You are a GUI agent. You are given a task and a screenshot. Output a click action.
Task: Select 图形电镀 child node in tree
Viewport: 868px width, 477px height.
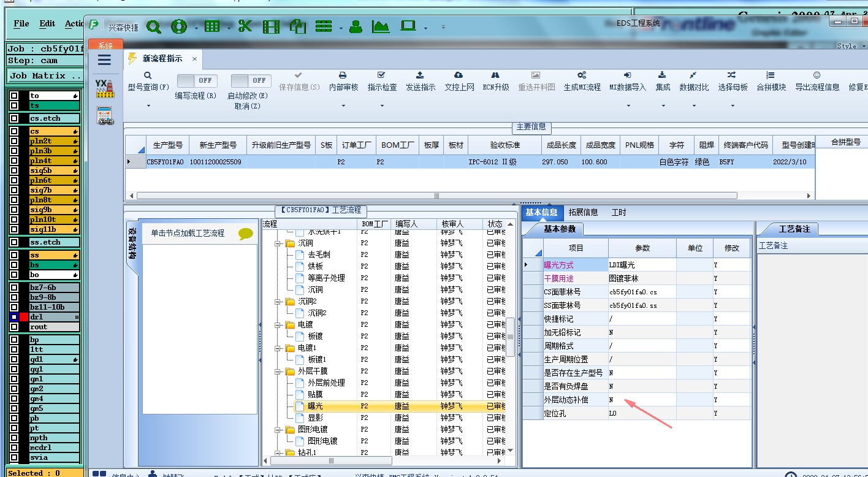pos(322,441)
